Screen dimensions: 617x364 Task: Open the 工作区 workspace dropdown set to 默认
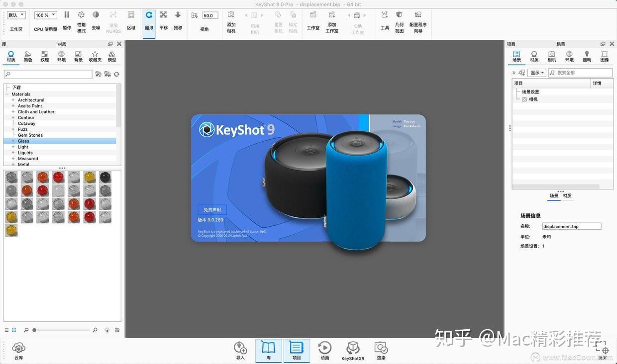tap(15, 15)
